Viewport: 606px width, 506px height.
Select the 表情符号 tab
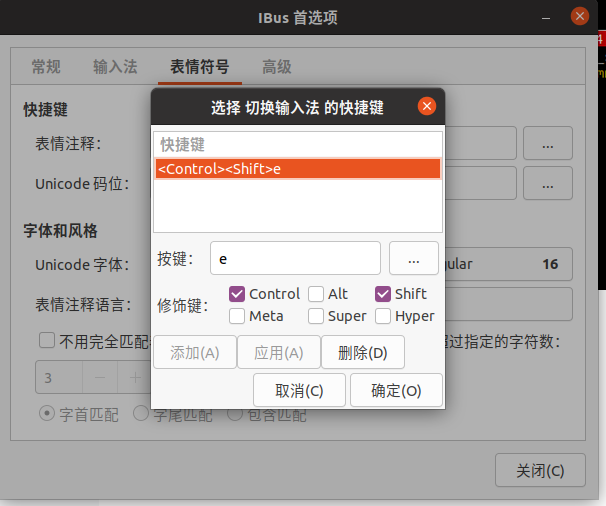click(x=200, y=66)
